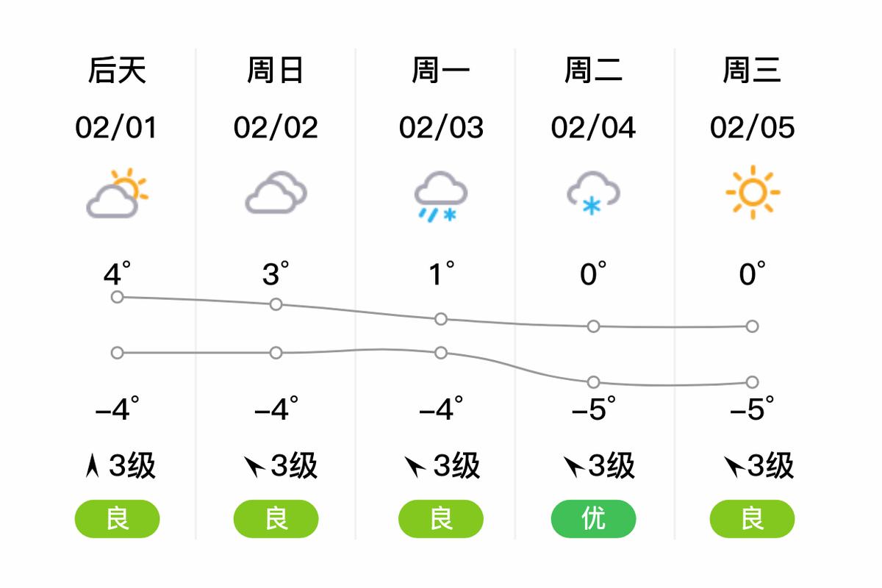Click the 02/03 date label

pyautogui.click(x=441, y=128)
